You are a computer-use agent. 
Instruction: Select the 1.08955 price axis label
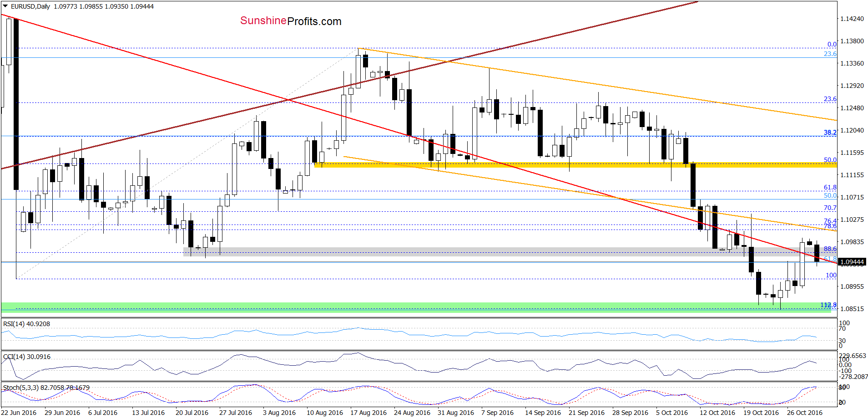(852, 286)
